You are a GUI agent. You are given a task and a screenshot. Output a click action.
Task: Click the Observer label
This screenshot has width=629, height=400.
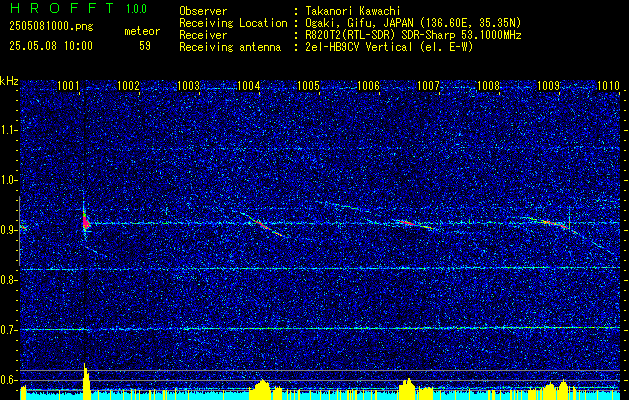[203, 11]
